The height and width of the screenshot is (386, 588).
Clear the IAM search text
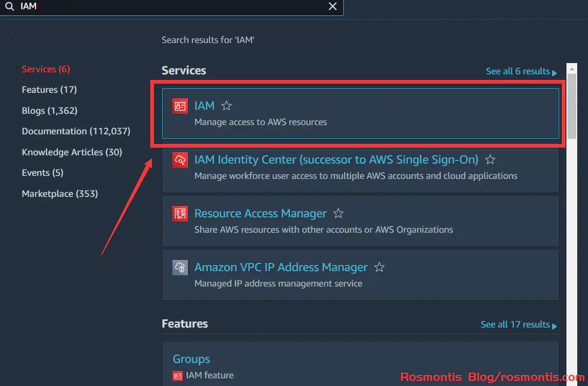point(332,6)
